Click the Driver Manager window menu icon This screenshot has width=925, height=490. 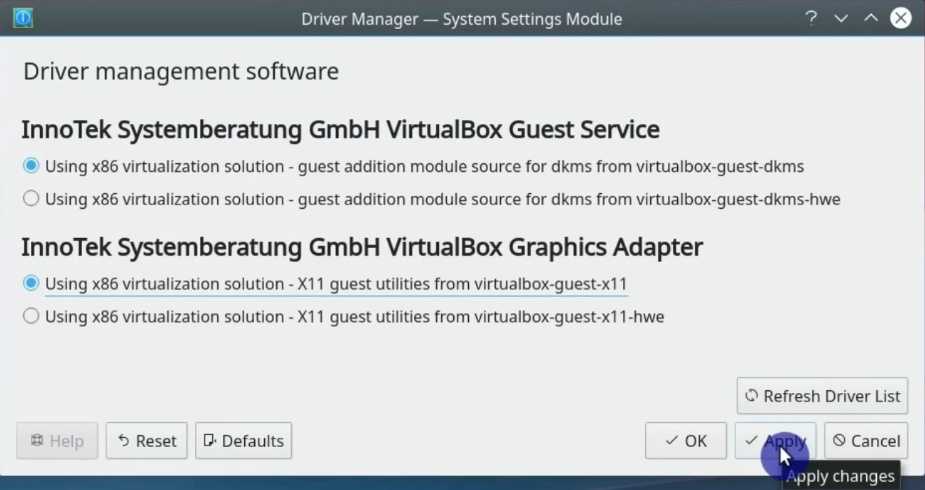pos(22,18)
